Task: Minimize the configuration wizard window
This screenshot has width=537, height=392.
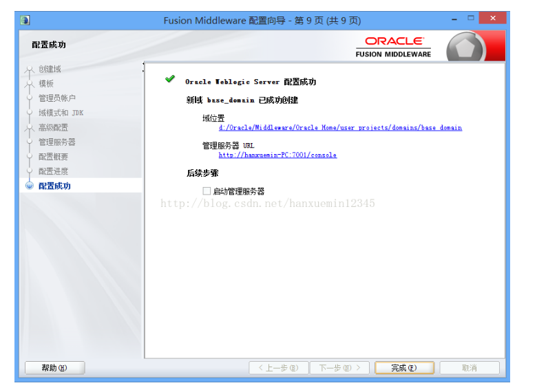Action: pyautogui.click(x=454, y=19)
